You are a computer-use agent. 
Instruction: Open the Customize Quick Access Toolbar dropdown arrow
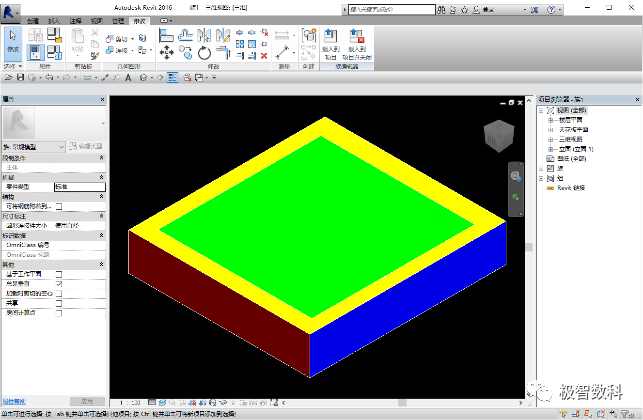[214, 78]
